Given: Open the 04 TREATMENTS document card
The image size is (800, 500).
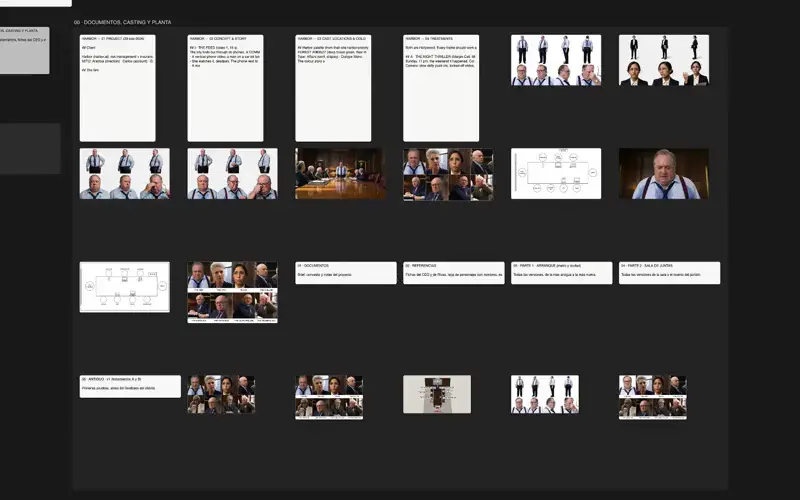Looking at the screenshot, I should point(441,88).
